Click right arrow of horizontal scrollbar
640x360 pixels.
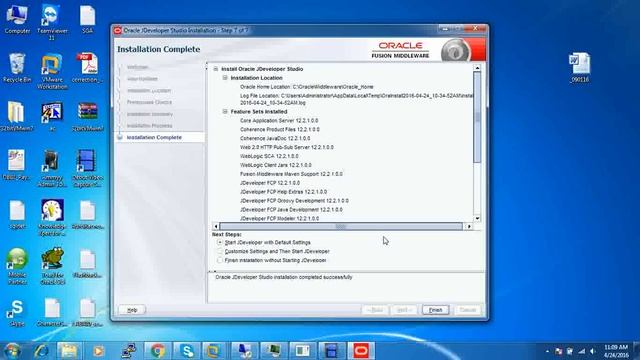pos(469,226)
